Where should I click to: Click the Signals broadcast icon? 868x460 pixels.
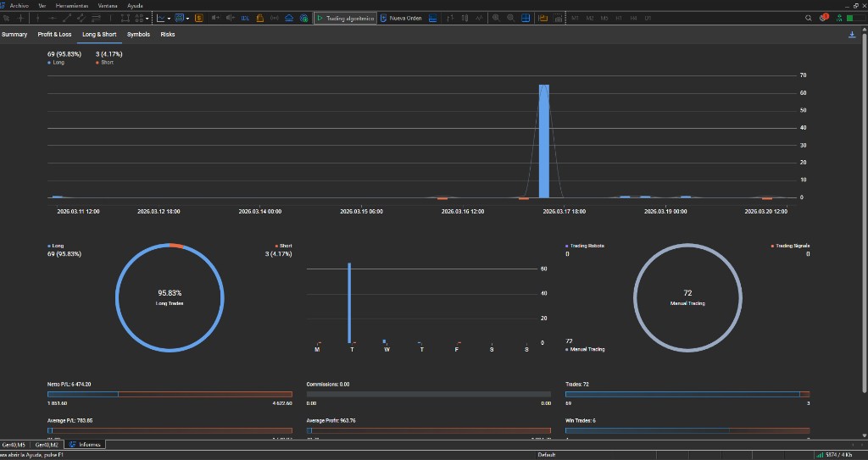tap(275, 18)
